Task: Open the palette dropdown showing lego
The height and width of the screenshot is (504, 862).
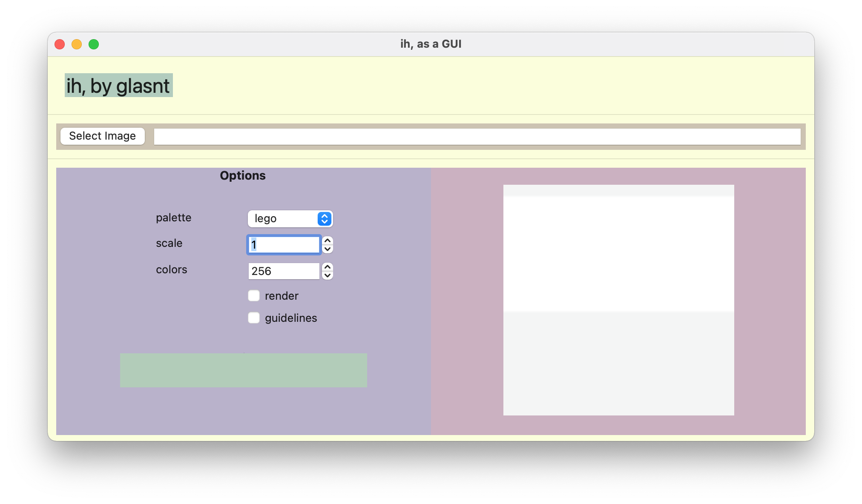Action: (290, 219)
